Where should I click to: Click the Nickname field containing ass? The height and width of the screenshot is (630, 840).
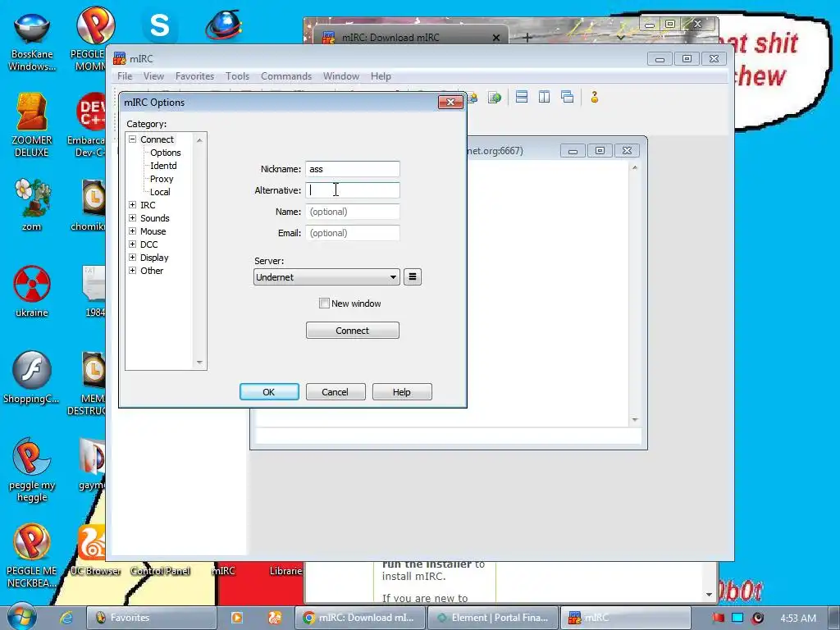353,169
